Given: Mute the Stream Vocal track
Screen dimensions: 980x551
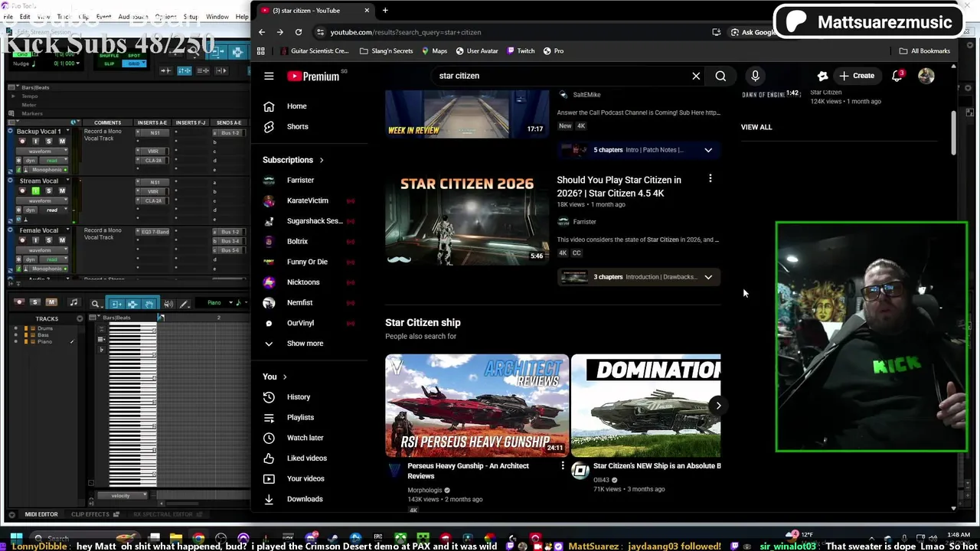Looking at the screenshot, I should [63, 191].
